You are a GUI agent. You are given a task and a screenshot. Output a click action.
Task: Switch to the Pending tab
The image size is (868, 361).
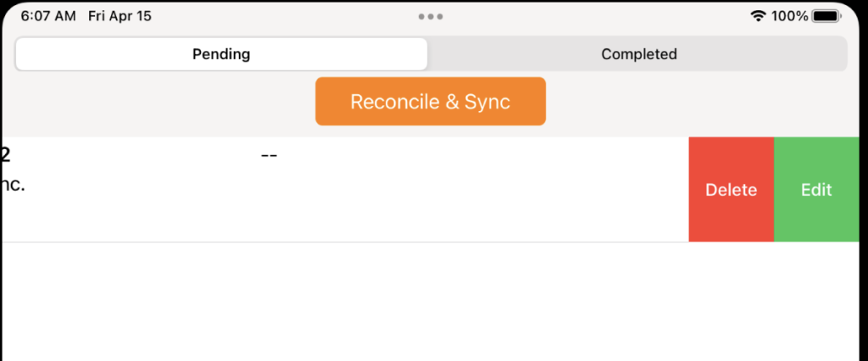(221, 54)
